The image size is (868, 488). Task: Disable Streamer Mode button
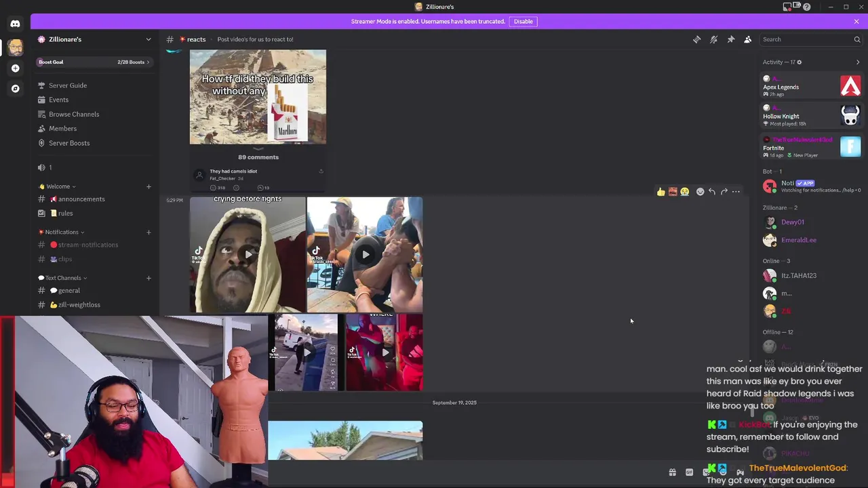pyautogui.click(x=523, y=21)
